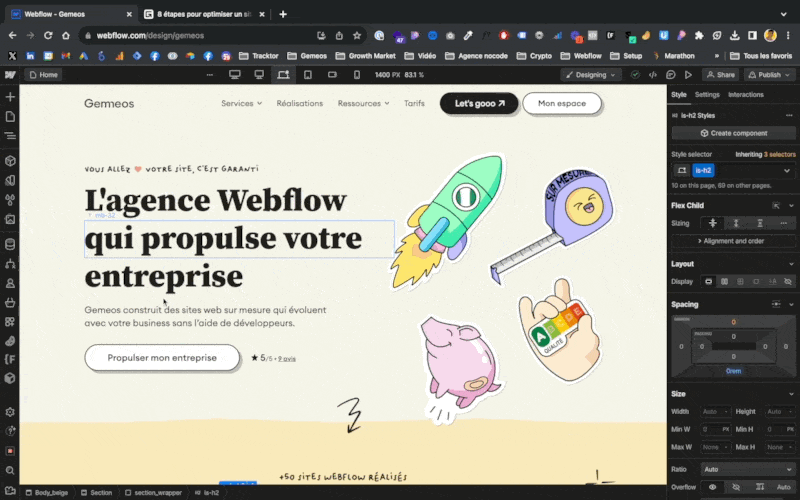
Task: Click the preview play icon in top bar
Action: click(x=688, y=75)
